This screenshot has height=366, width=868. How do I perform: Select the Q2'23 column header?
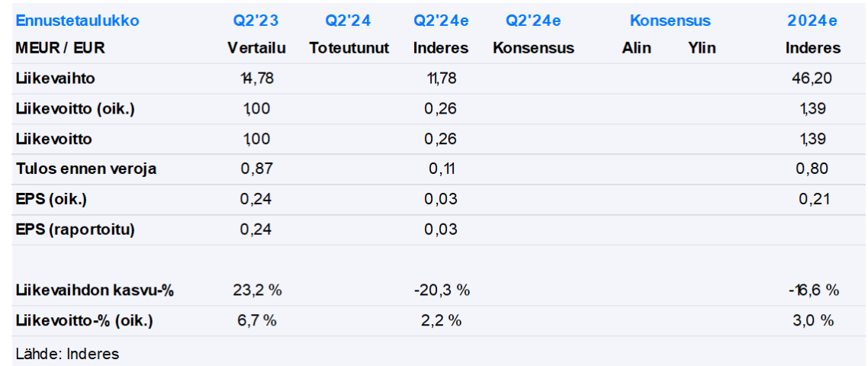point(256,21)
